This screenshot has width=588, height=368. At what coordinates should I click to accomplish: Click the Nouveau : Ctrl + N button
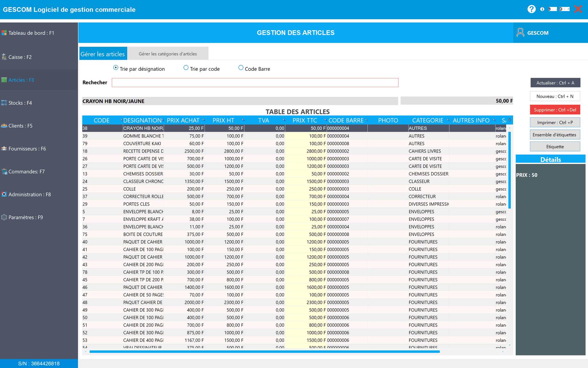tap(555, 96)
